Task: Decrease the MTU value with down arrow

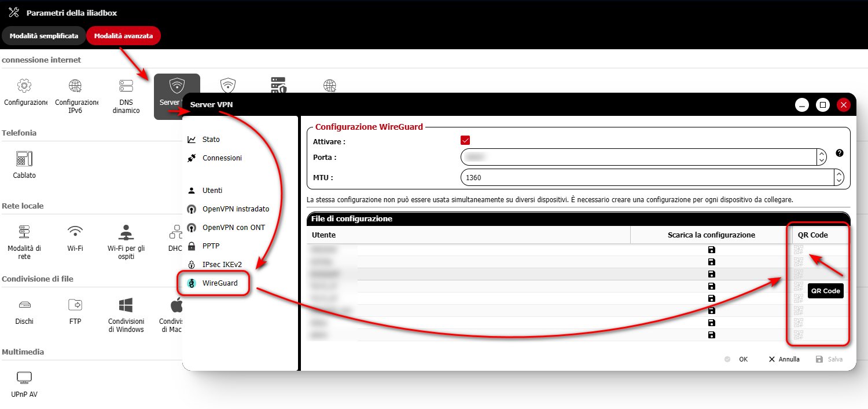Action: click(838, 181)
